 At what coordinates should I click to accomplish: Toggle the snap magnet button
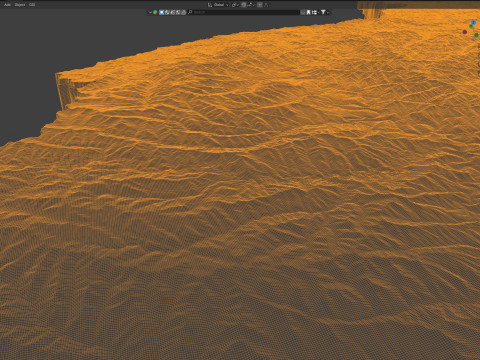[244, 5]
